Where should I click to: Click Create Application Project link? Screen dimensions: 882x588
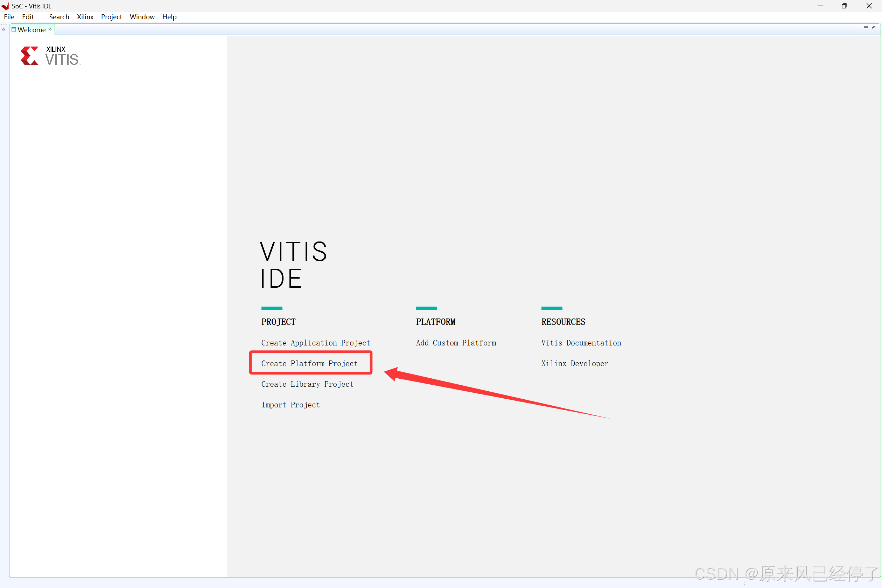click(315, 343)
